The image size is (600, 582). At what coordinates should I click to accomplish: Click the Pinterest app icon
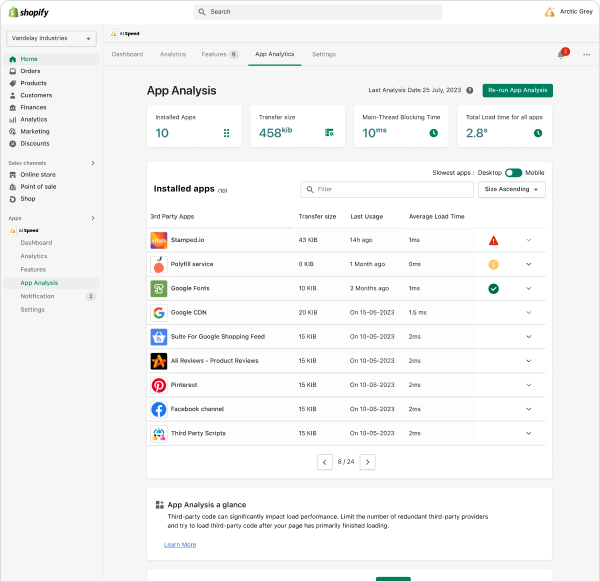[x=159, y=385]
